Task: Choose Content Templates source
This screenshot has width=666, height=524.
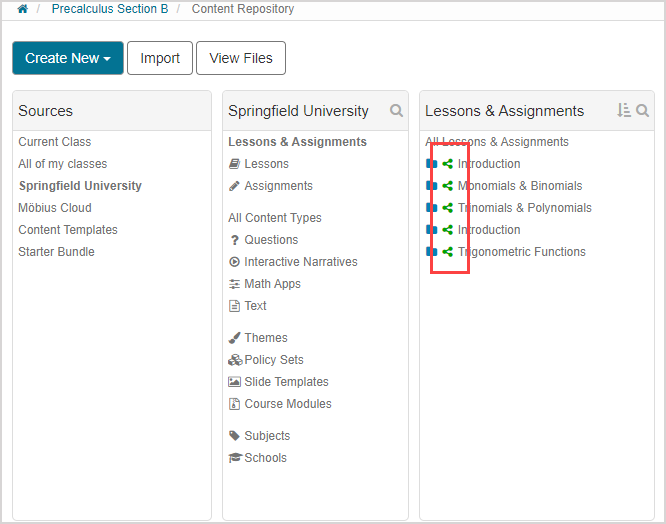Action: click(x=67, y=230)
